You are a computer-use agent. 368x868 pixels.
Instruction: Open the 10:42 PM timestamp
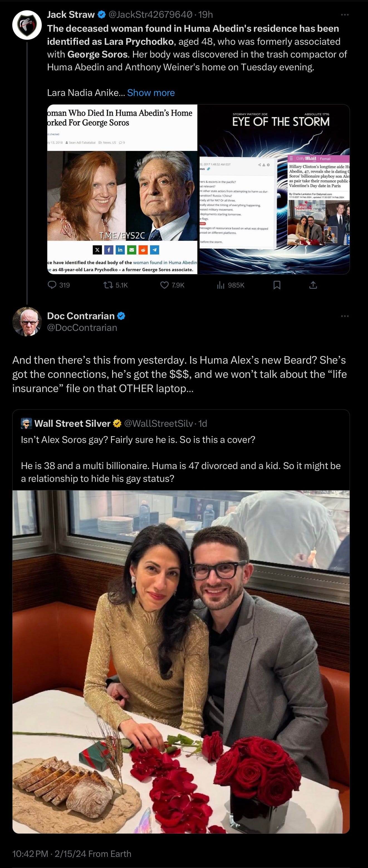click(30, 854)
